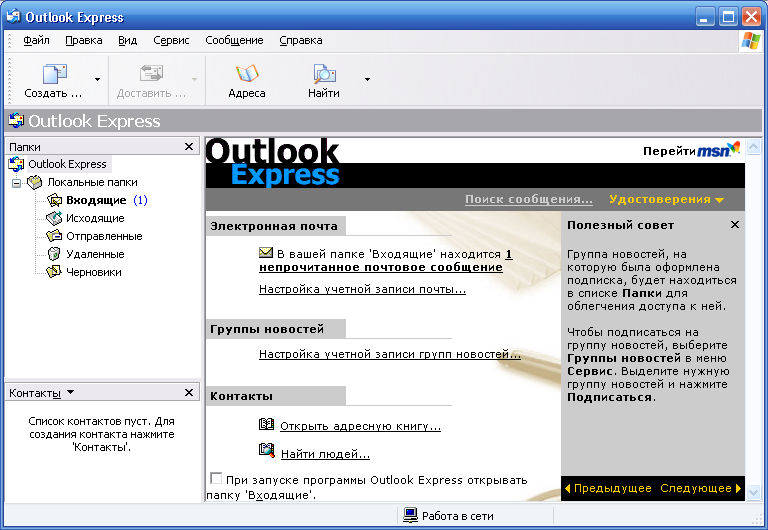
Task: Click the Outlook Express title bar icon
Action: (x=13, y=16)
